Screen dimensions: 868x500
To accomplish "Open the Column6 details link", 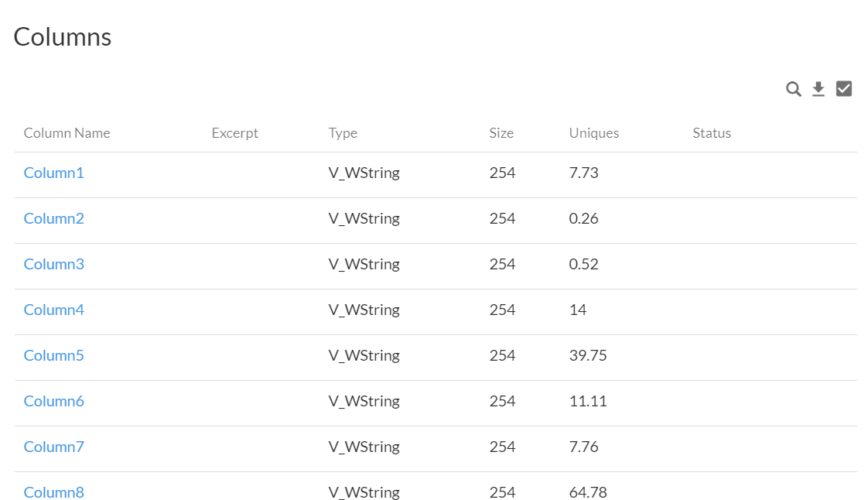I will pyautogui.click(x=53, y=401).
